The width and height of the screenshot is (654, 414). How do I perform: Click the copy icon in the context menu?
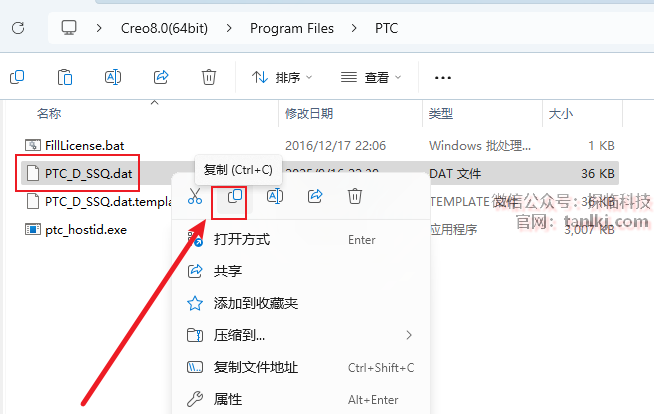tap(235, 196)
